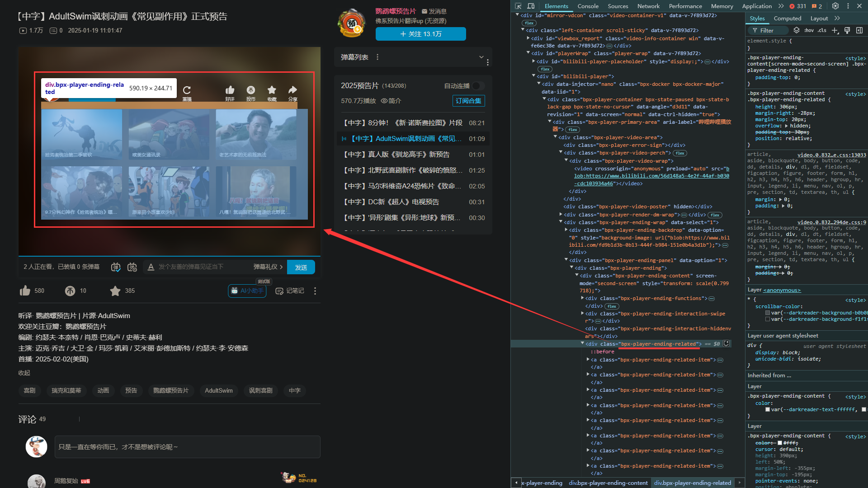
Task: Click the 2 issues warning counter
Action: pos(817,6)
